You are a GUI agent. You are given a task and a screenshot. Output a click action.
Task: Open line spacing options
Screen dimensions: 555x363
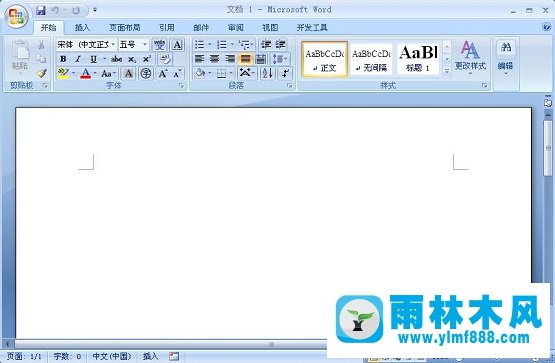280,59
